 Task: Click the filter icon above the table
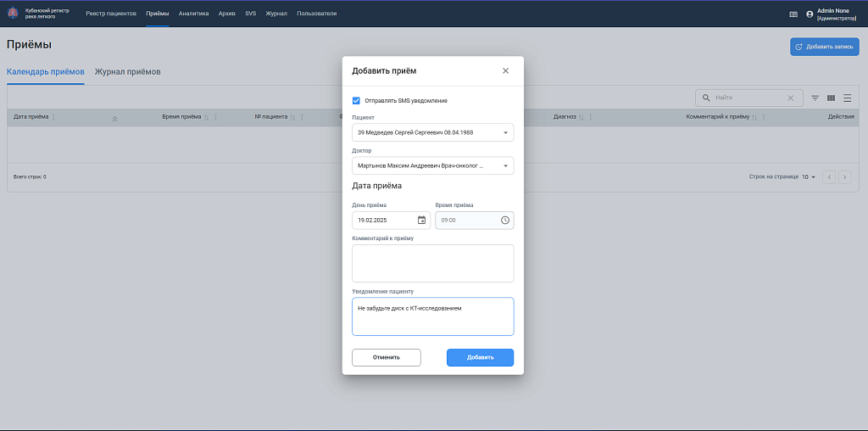pyautogui.click(x=815, y=98)
